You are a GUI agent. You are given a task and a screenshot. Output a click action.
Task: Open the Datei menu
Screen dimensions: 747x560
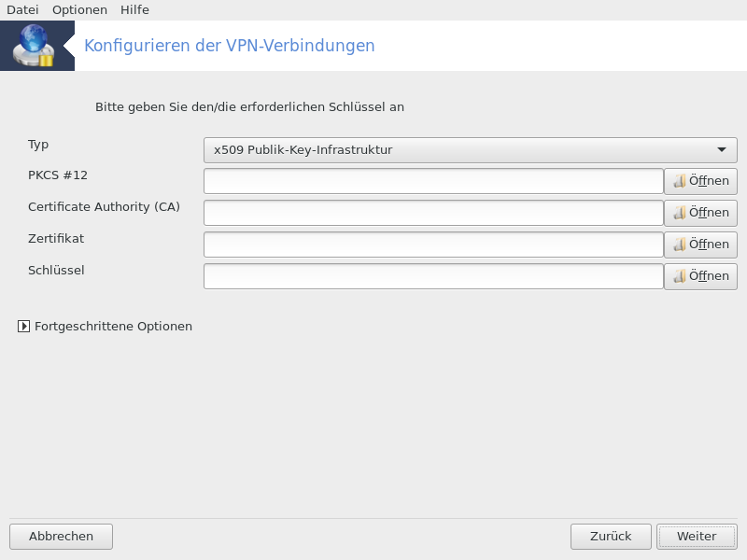coord(22,10)
